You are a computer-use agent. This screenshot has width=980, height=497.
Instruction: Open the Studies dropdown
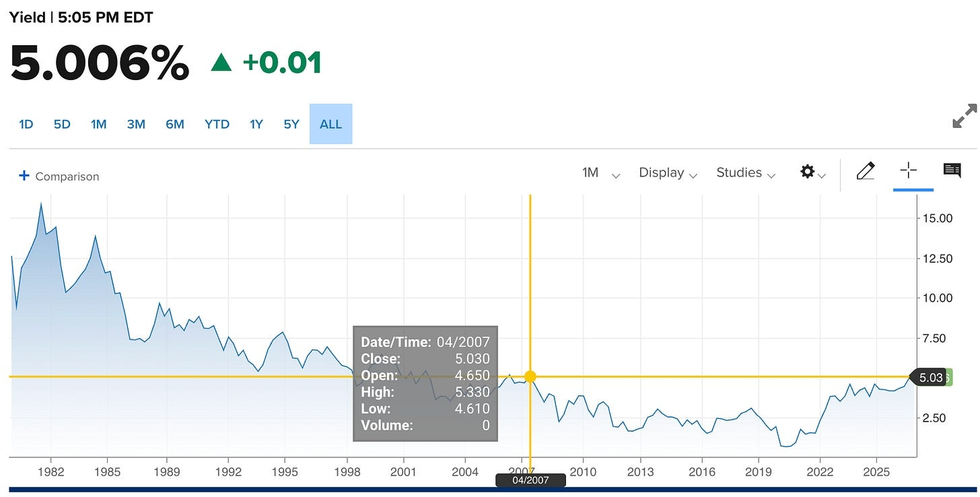[746, 173]
